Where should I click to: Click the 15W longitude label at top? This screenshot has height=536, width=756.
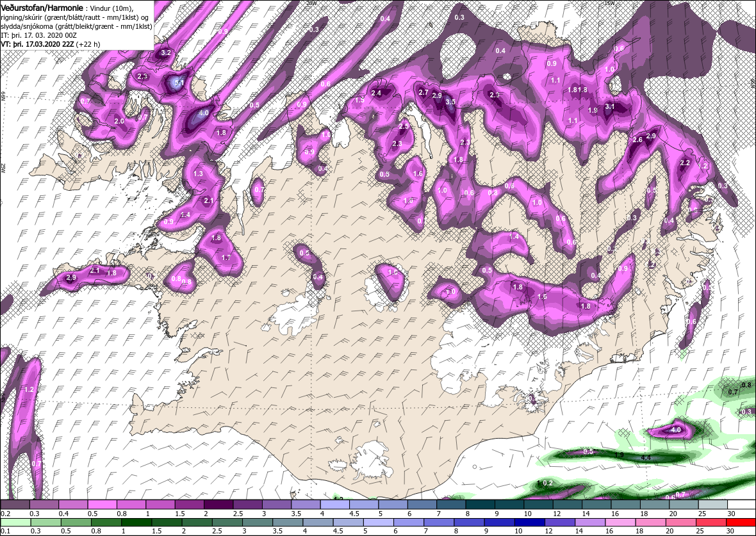[x=609, y=3]
